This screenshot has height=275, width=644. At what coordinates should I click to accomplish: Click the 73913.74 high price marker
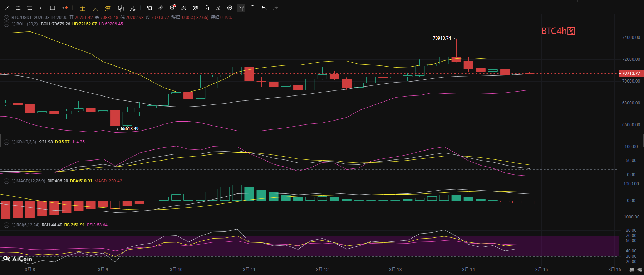pyautogui.click(x=442, y=38)
